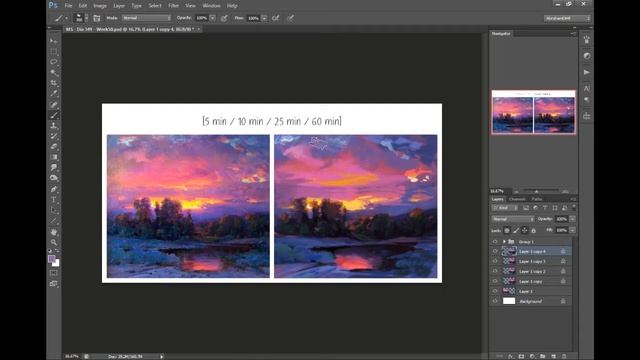Select the Gradient tool
The width and height of the screenshot is (640, 360).
pyautogui.click(x=53, y=157)
